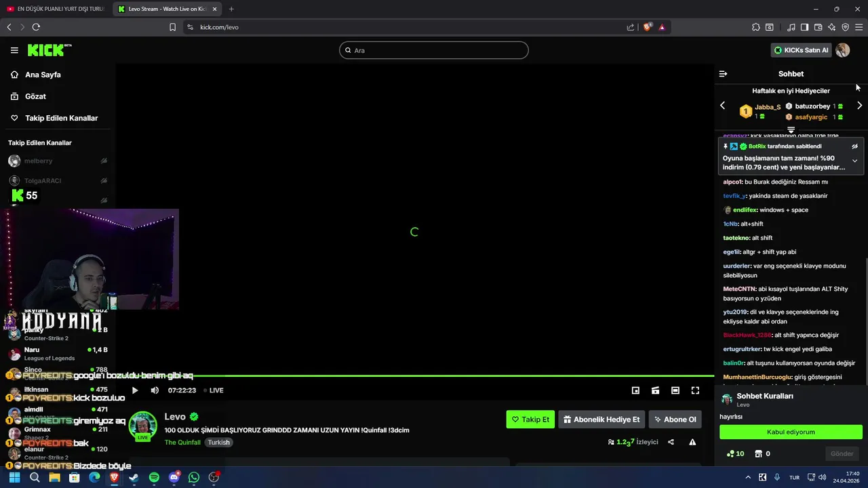This screenshot has height=488, width=868.
Task: Click the Kabul ediyorum button
Action: tap(791, 432)
